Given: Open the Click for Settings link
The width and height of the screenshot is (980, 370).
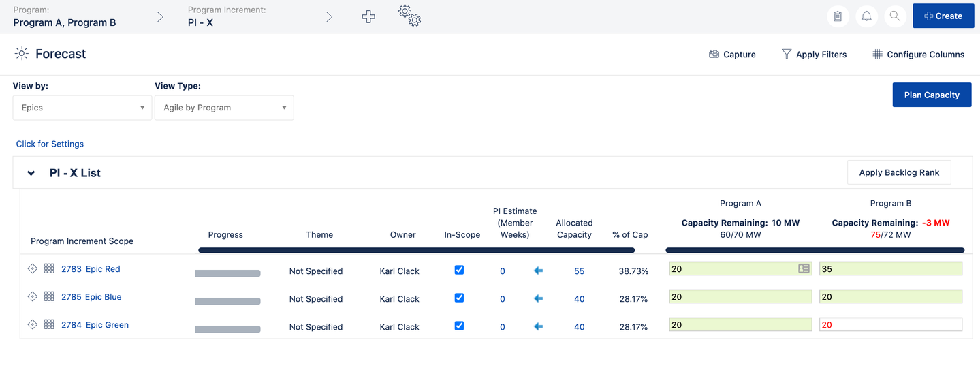Looking at the screenshot, I should (50, 144).
